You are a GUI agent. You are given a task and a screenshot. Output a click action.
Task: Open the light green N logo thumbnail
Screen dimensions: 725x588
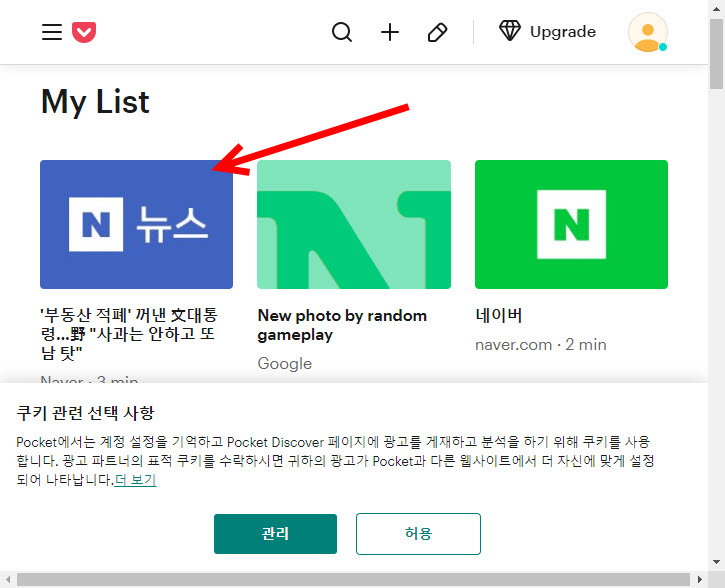[x=354, y=225]
